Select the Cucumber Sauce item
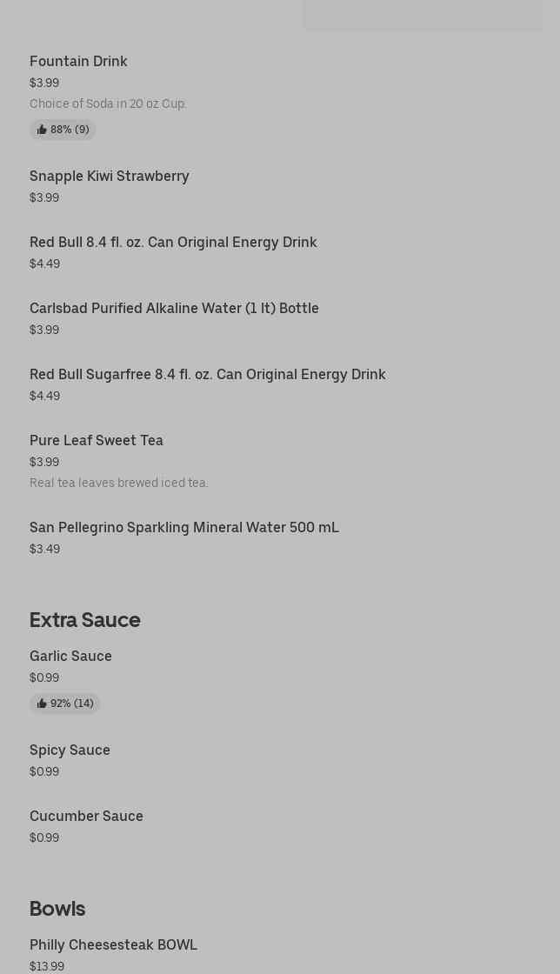This screenshot has width=560, height=974. pos(86,816)
